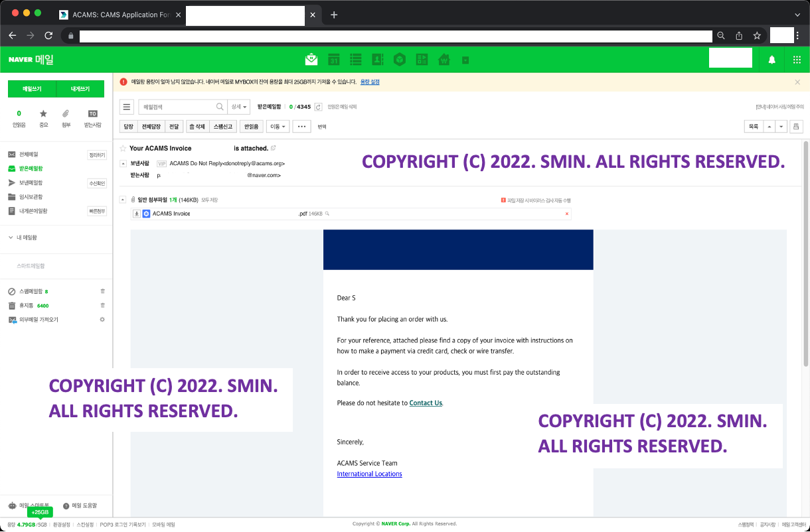Viewport: 810px width, 532px height.
Task: Click the International Locations link
Action: (369, 474)
